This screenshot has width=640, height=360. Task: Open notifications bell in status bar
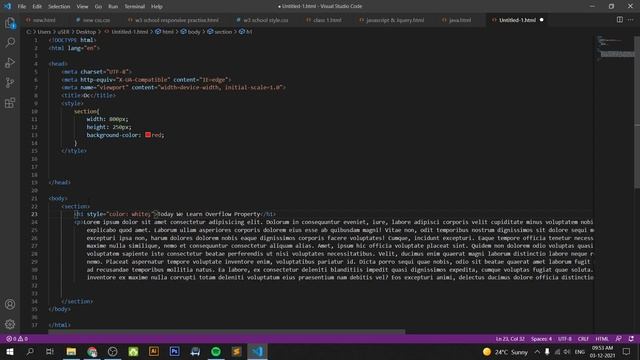click(x=631, y=339)
